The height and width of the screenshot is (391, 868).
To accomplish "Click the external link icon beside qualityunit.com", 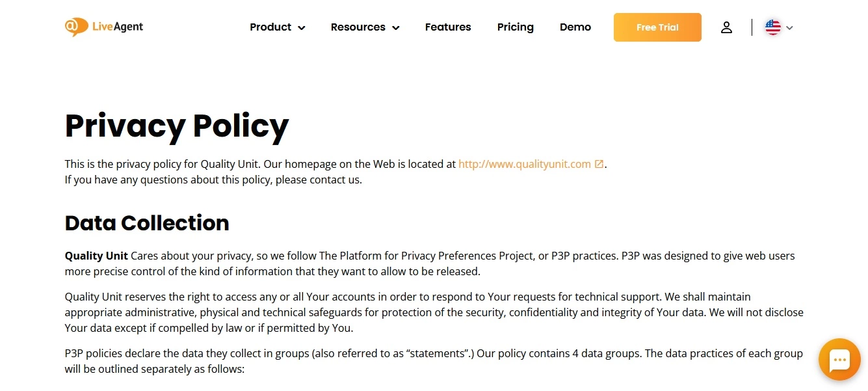I will coord(598,163).
